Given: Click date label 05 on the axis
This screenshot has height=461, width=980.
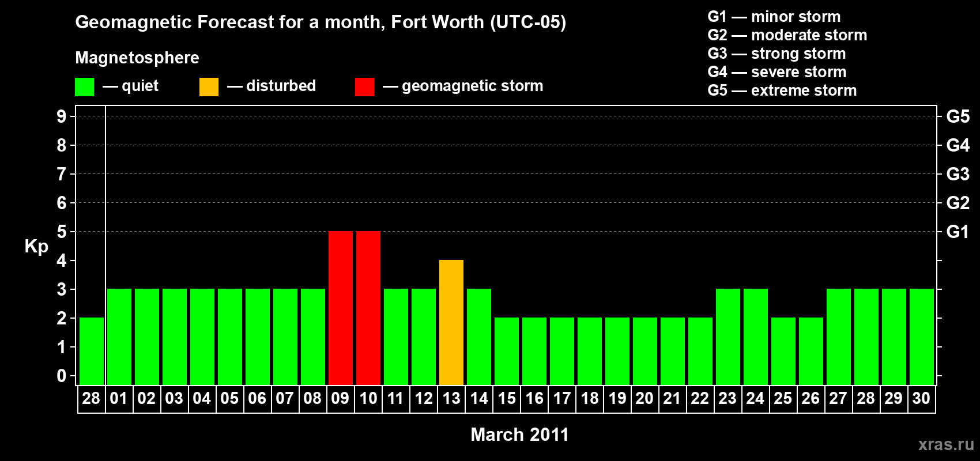Looking at the screenshot, I should tap(229, 398).
